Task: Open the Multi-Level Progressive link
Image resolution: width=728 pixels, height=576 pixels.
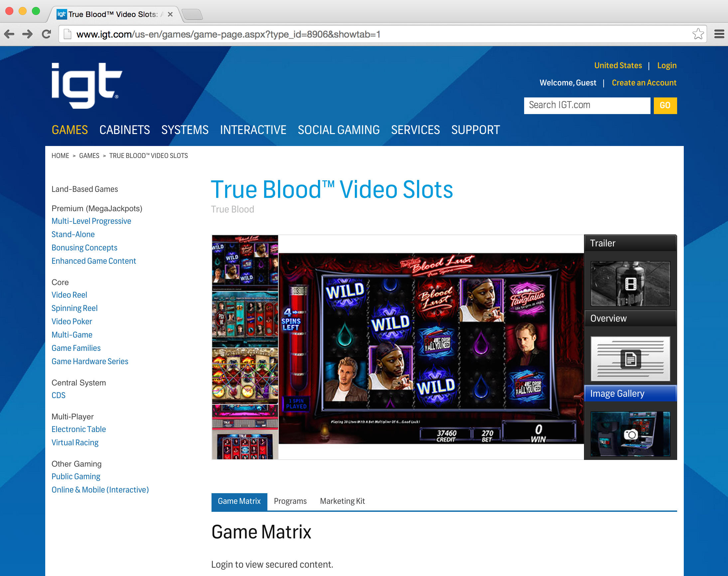Action: (x=91, y=221)
